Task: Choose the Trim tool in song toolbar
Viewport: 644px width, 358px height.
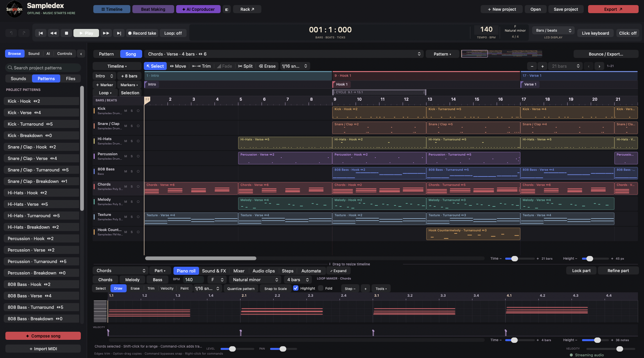Action: [x=201, y=66]
